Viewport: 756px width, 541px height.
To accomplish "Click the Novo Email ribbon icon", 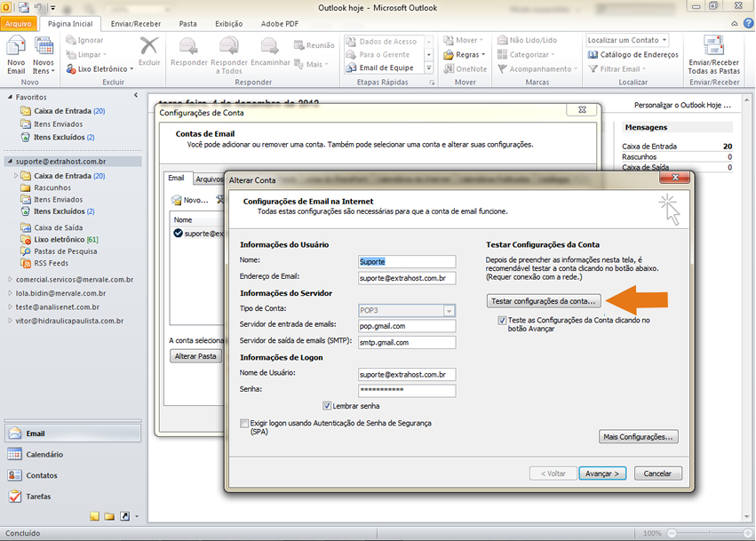I will (16, 56).
